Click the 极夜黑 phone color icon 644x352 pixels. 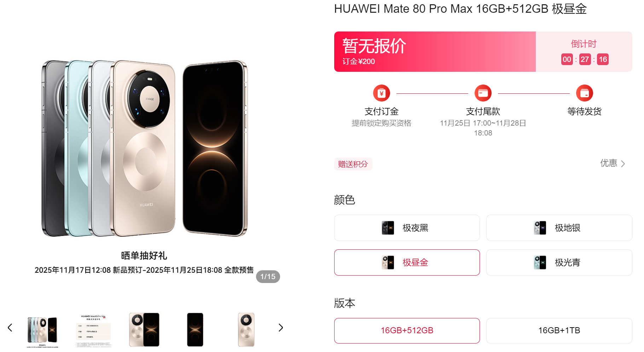tap(388, 228)
